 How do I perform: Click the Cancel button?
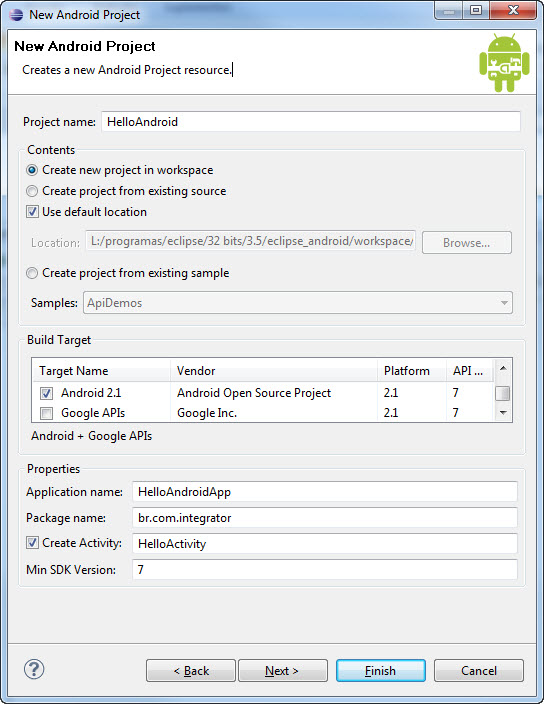[x=478, y=671]
